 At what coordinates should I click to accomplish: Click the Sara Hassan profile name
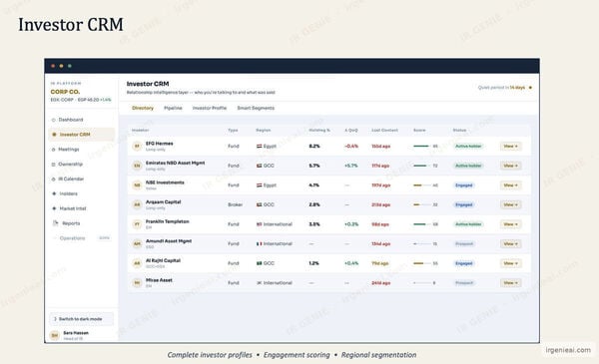coord(76,333)
